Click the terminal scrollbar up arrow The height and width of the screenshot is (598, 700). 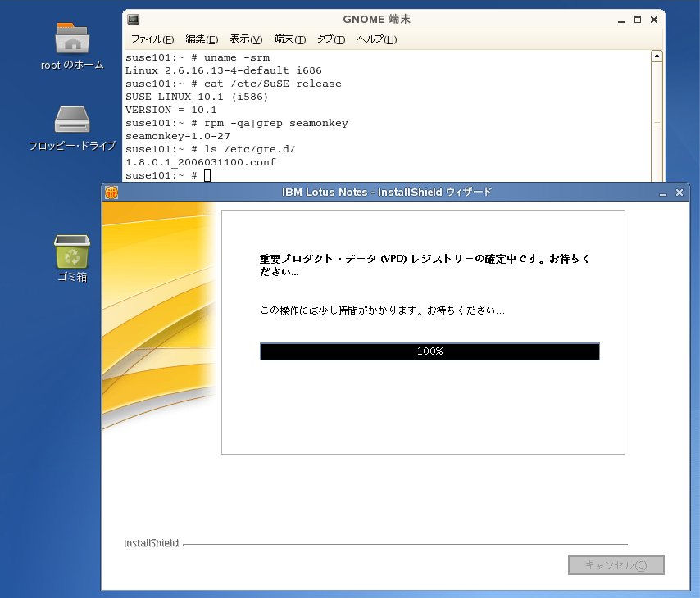click(x=657, y=57)
